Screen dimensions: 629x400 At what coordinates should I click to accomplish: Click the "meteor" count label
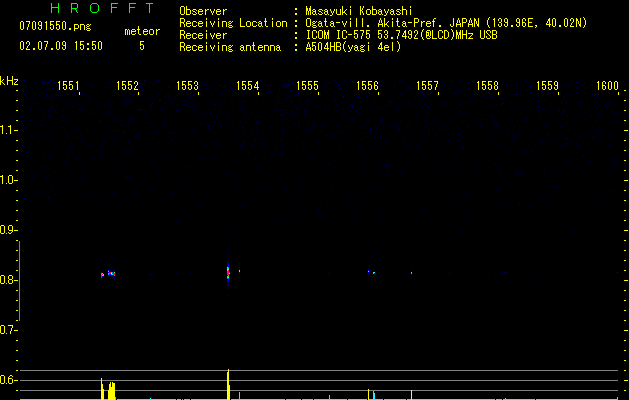point(142,31)
